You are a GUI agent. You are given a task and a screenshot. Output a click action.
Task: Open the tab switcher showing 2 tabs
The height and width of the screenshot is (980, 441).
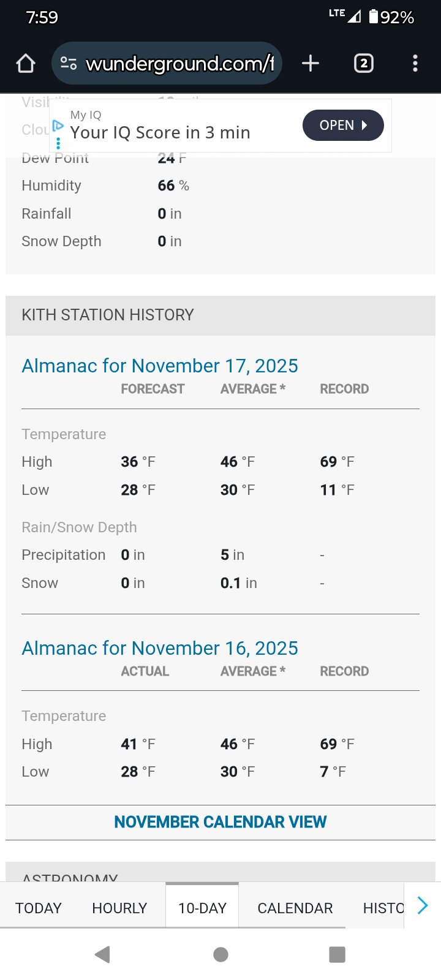(x=364, y=63)
